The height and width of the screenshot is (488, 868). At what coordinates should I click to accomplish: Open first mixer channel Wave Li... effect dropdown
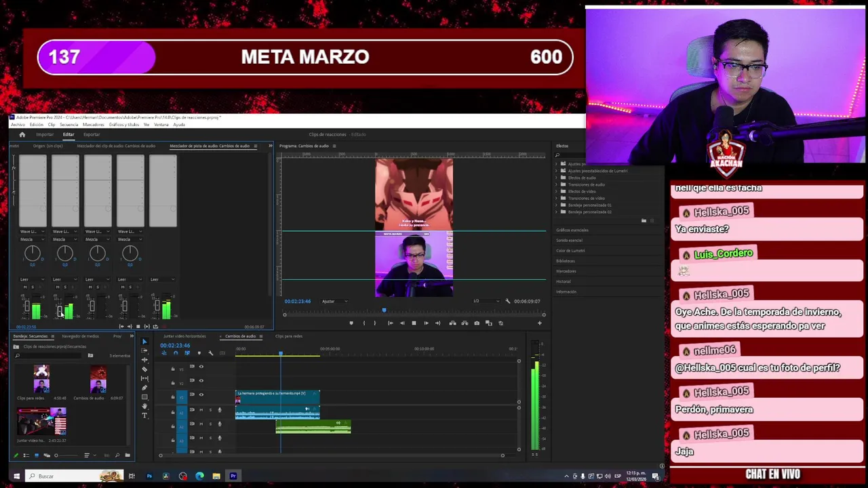point(32,232)
